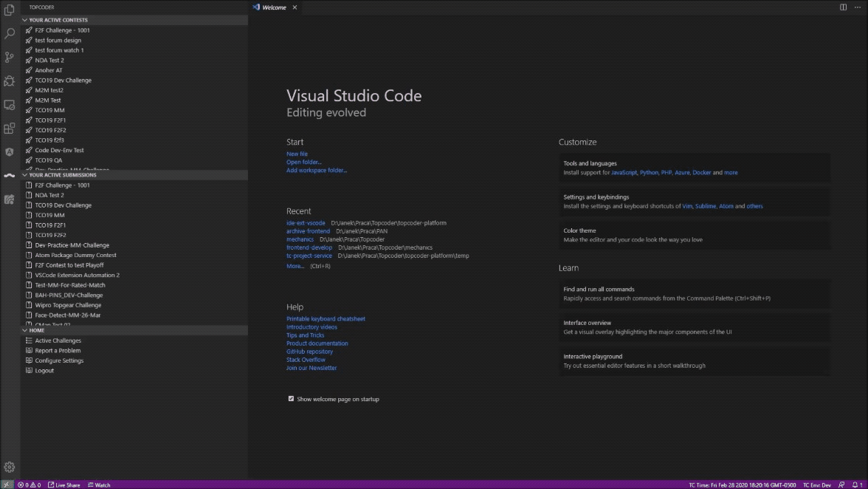The width and height of the screenshot is (868, 489).
Task: Select the Welcome editor tab
Action: pos(275,7)
